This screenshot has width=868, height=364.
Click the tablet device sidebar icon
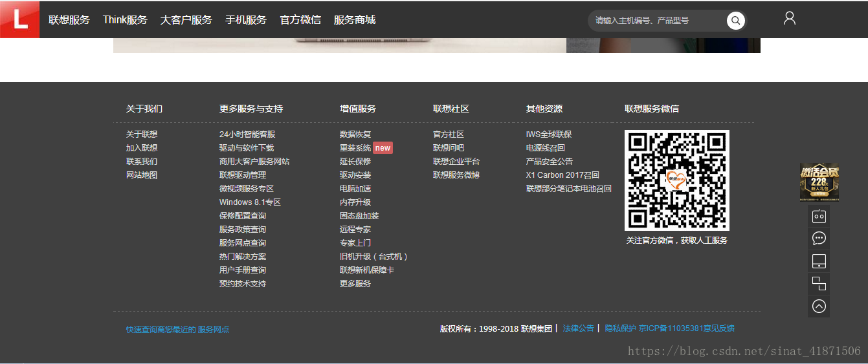click(819, 261)
